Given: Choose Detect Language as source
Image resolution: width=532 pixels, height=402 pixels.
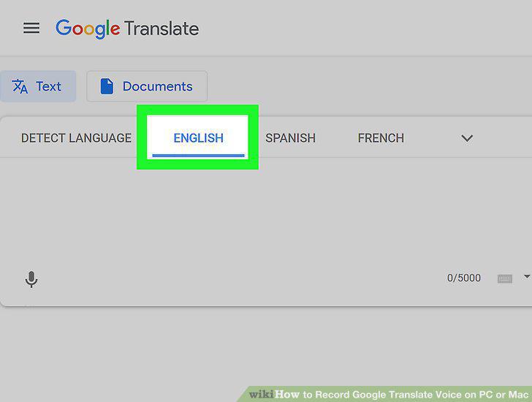Looking at the screenshot, I should [76, 138].
